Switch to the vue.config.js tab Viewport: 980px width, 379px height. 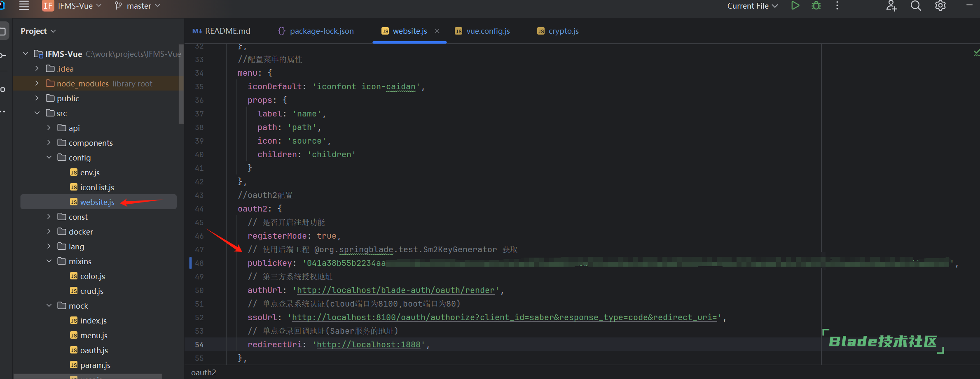coord(482,31)
